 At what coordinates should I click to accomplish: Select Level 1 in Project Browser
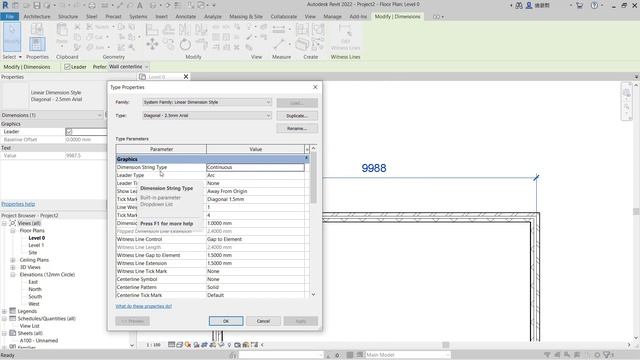click(x=36, y=245)
